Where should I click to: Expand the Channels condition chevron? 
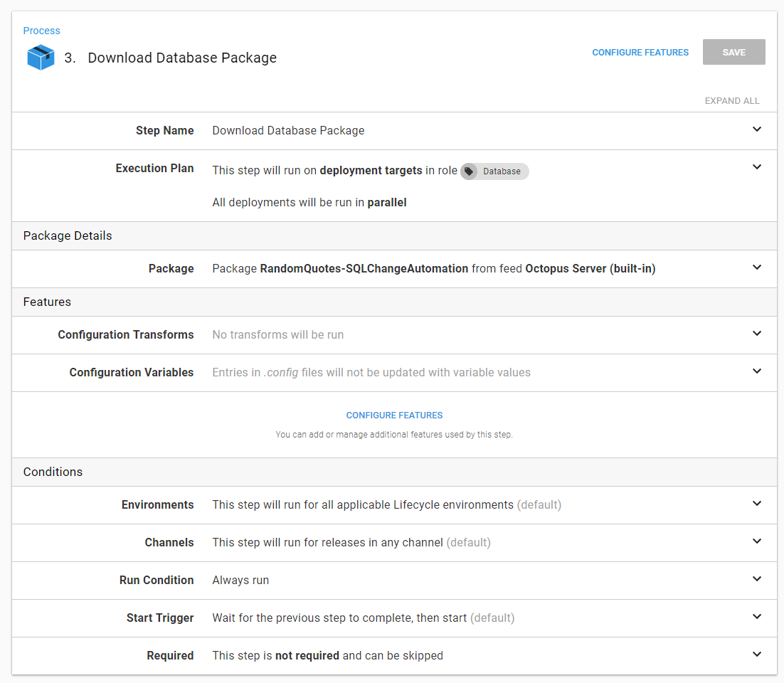tap(756, 541)
